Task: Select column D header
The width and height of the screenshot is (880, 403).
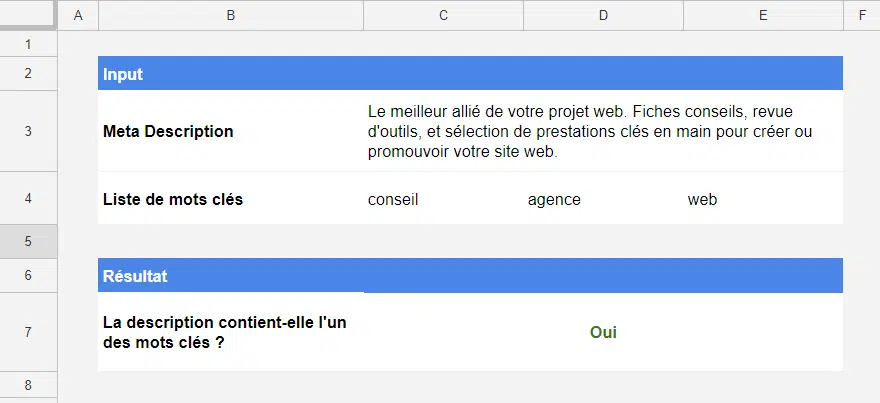Action: (x=603, y=15)
